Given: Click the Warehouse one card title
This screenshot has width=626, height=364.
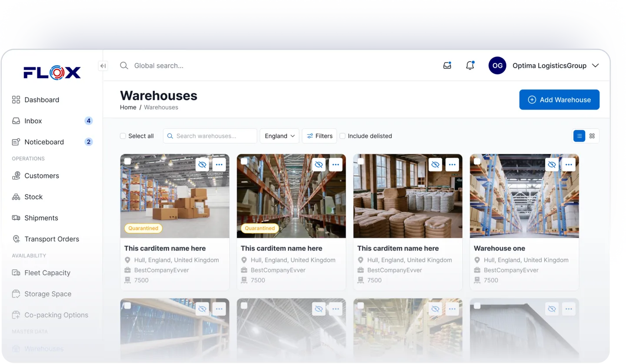Looking at the screenshot, I should coord(499,248).
